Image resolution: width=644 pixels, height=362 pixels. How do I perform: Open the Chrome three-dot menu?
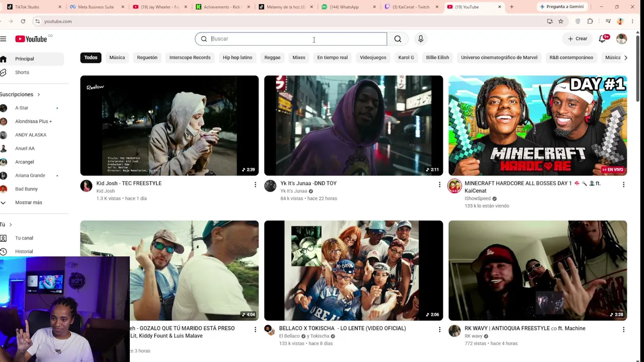tap(632, 21)
